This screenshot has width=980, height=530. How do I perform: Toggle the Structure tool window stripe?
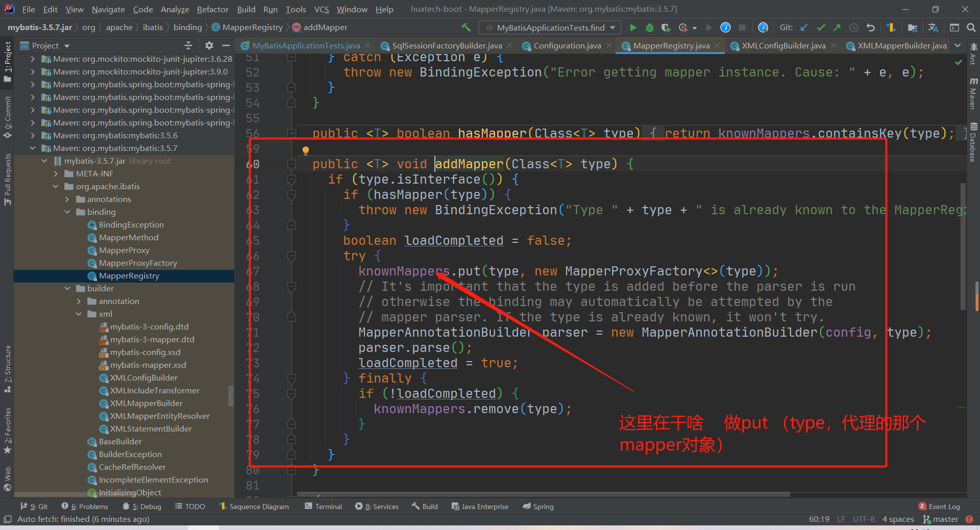click(x=7, y=369)
